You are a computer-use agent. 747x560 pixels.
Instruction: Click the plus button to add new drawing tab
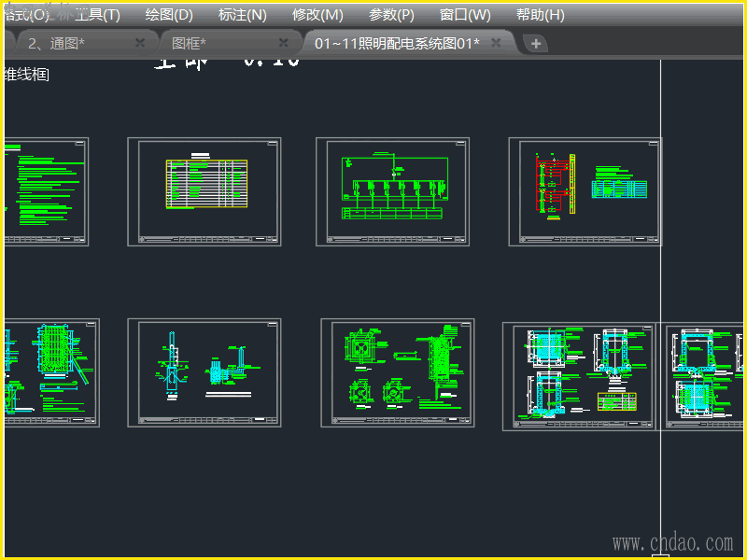pos(535,44)
